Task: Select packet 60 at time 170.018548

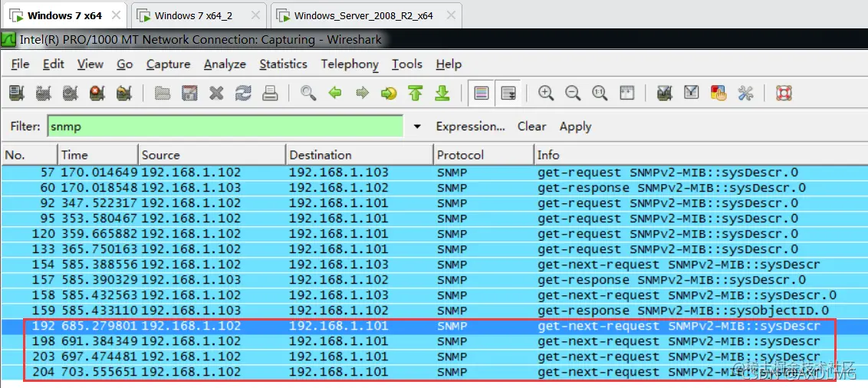Action: click(434, 188)
